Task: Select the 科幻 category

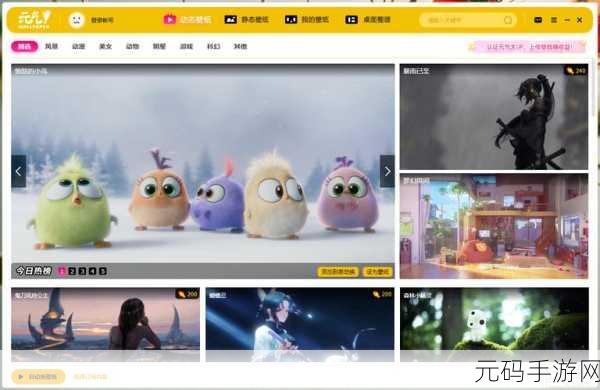Action: click(x=214, y=46)
